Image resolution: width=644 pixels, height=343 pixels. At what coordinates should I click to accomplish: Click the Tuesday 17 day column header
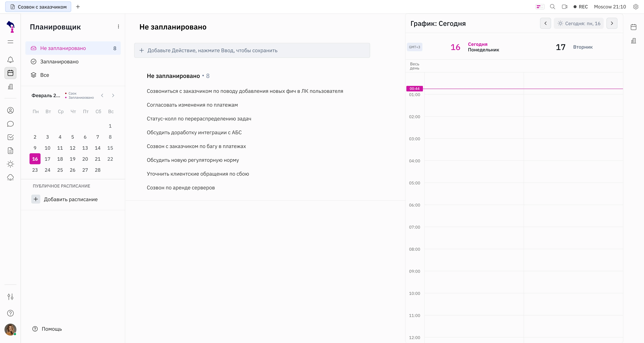click(x=574, y=47)
